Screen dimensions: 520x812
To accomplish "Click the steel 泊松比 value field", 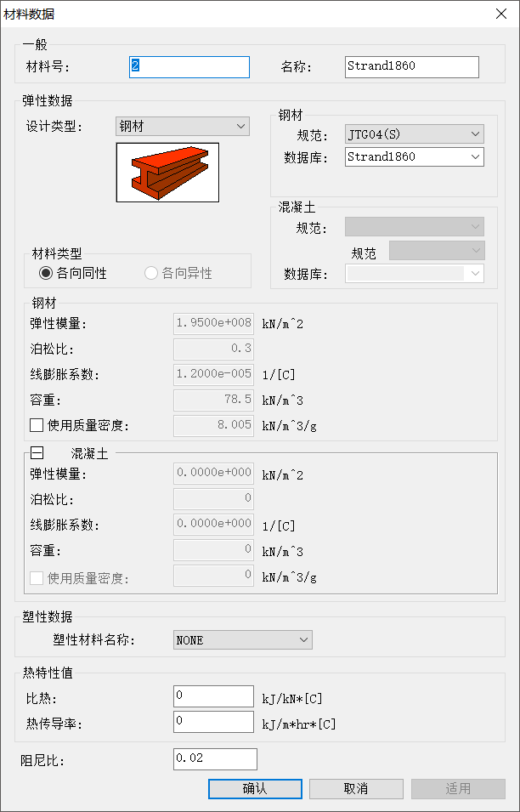I will [x=213, y=349].
